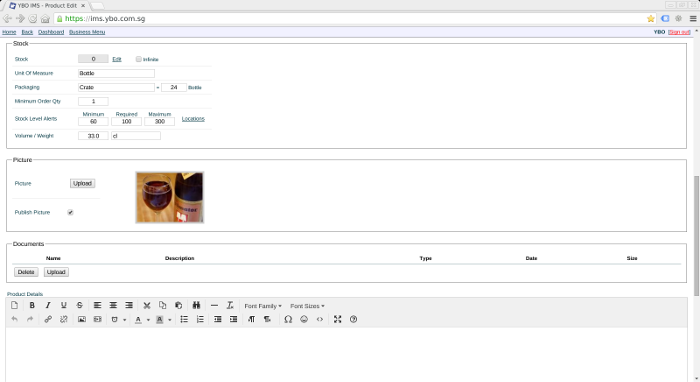Undo the last editor action
This screenshot has height=382, width=700.
click(14, 319)
